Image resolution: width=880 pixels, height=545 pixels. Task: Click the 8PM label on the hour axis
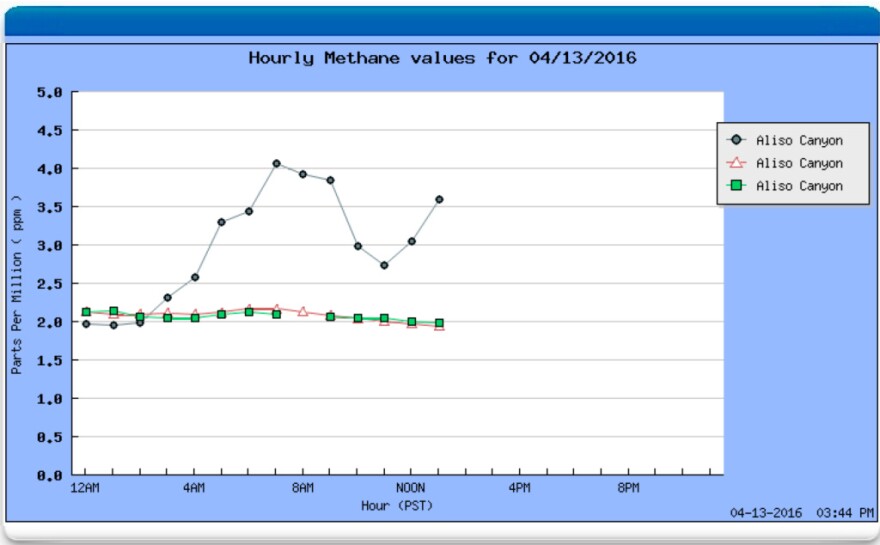(x=629, y=488)
